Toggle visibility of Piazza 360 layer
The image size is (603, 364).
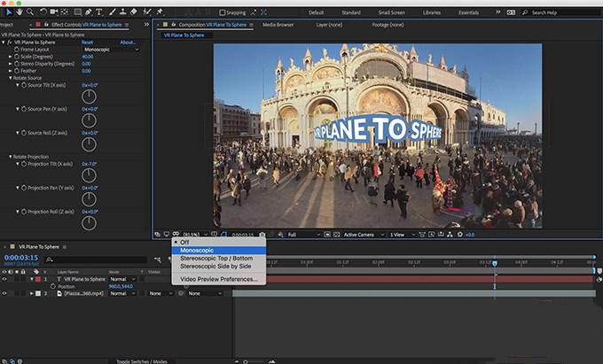(4, 293)
